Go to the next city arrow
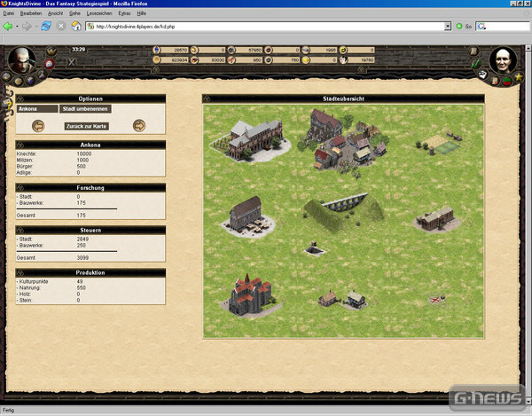The height and width of the screenshot is (416, 532). [x=139, y=126]
